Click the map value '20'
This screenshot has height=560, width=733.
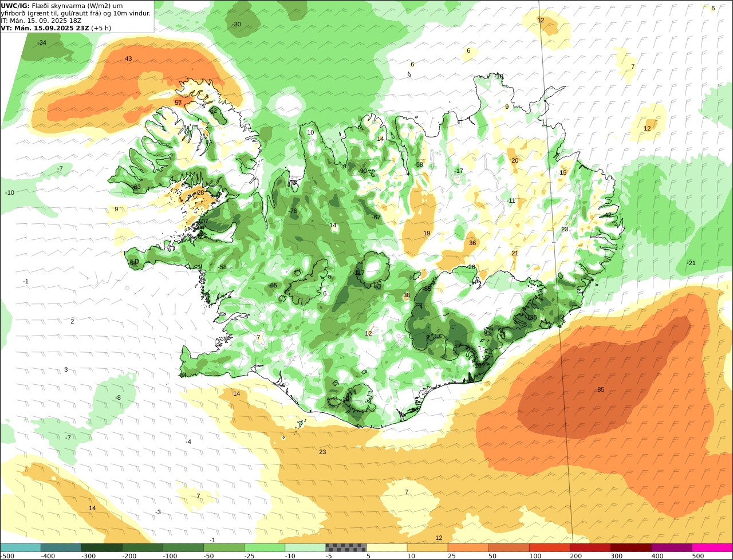click(515, 161)
